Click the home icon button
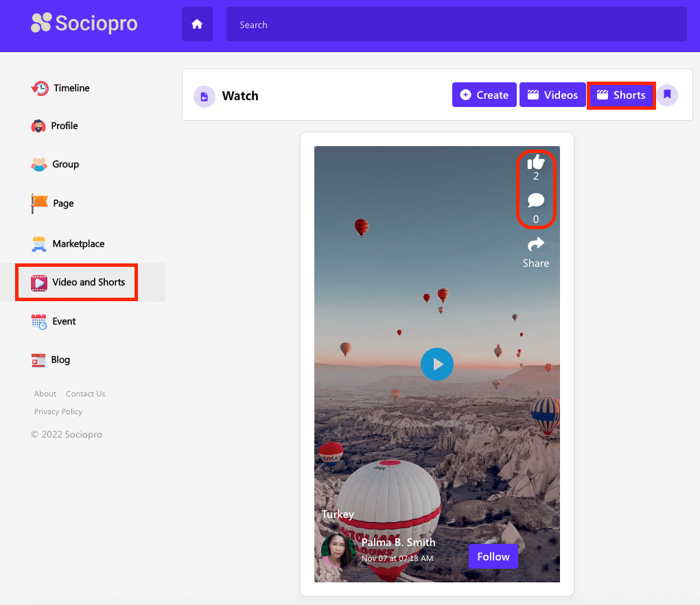 point(197,25)
